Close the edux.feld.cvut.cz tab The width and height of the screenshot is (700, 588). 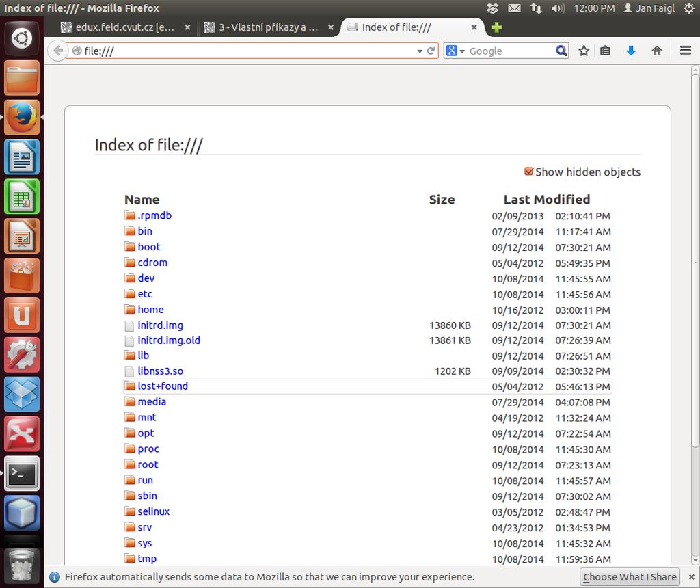point(187,27)
